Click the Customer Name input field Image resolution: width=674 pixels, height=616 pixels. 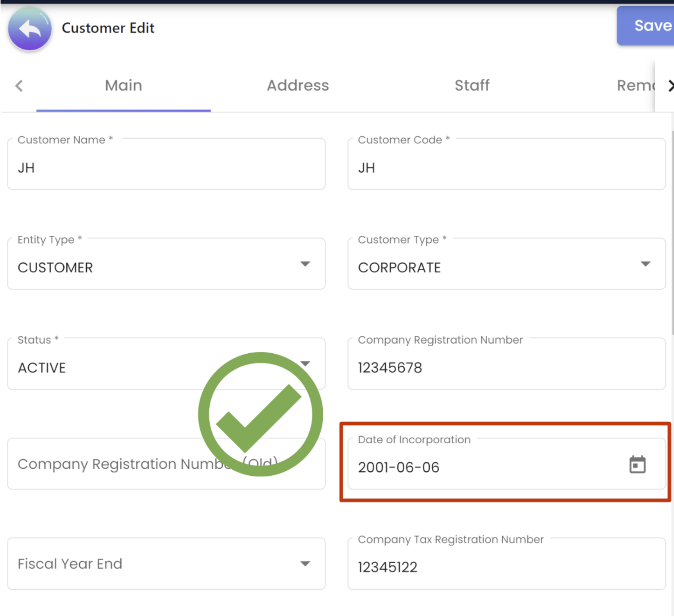point(166,168)
